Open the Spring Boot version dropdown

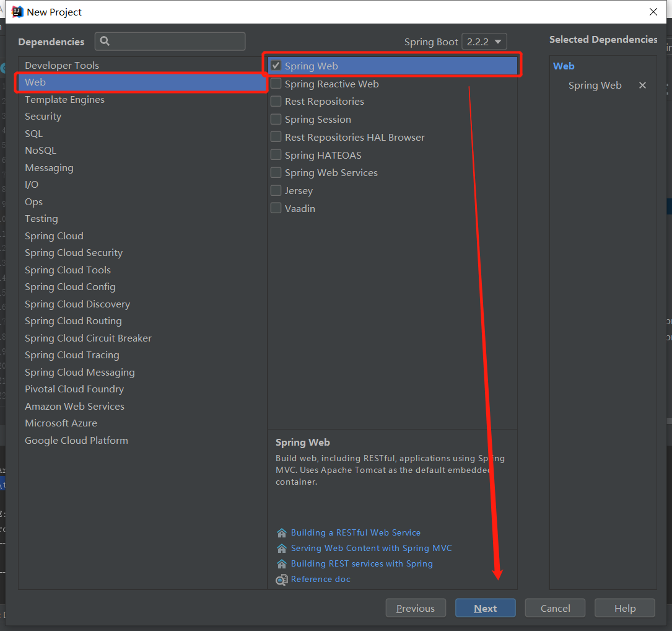tap(484, 42)
